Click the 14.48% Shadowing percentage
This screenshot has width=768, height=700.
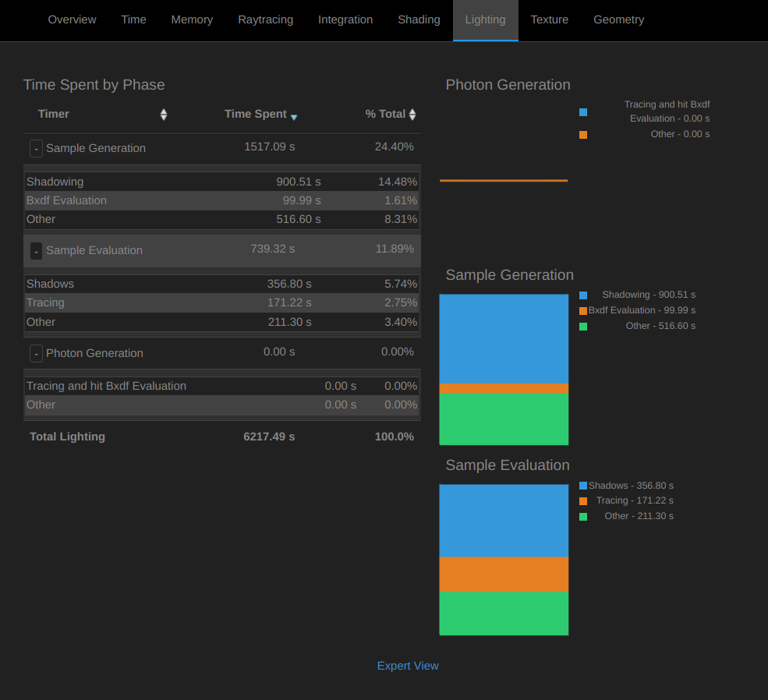(x=398, y=182)
